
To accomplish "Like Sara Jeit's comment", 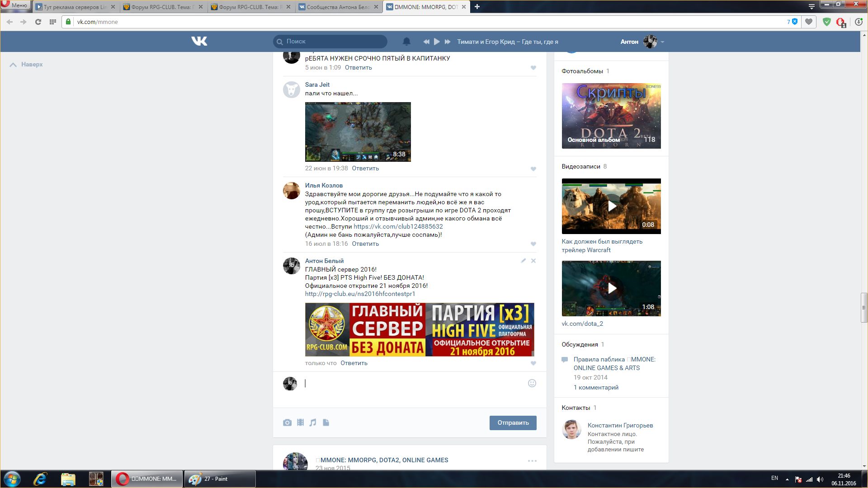I will click(533, 169).
